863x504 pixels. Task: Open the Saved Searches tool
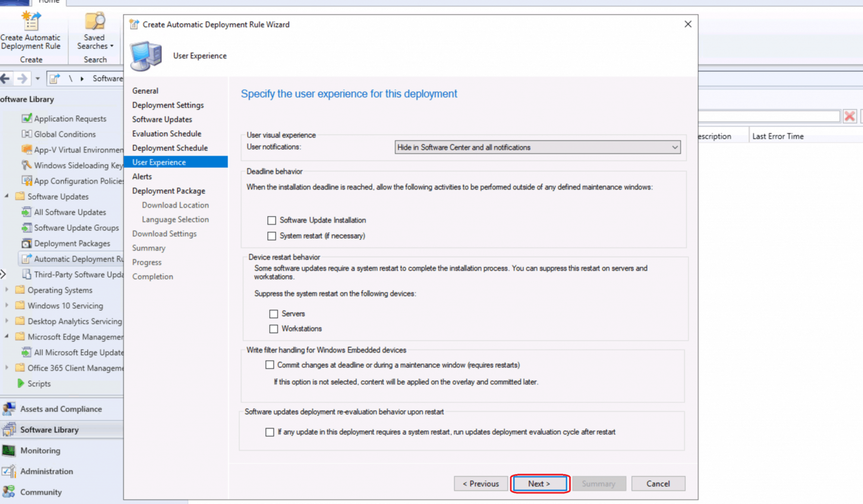94,30
